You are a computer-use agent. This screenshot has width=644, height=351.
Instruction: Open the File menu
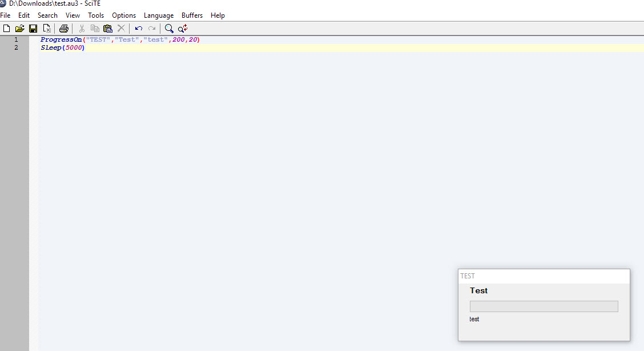point(5,15)
